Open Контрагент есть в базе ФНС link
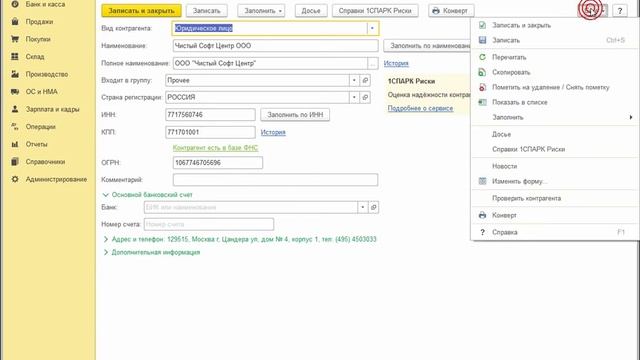 tap(215, 148)
